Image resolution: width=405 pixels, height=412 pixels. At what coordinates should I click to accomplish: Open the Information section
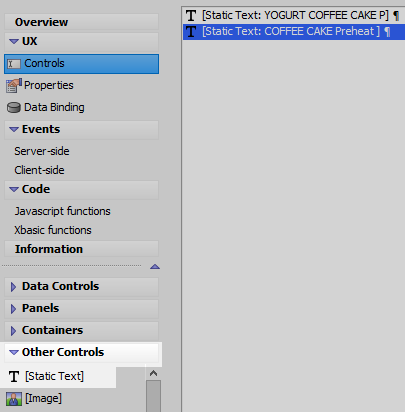pos(81,249)
